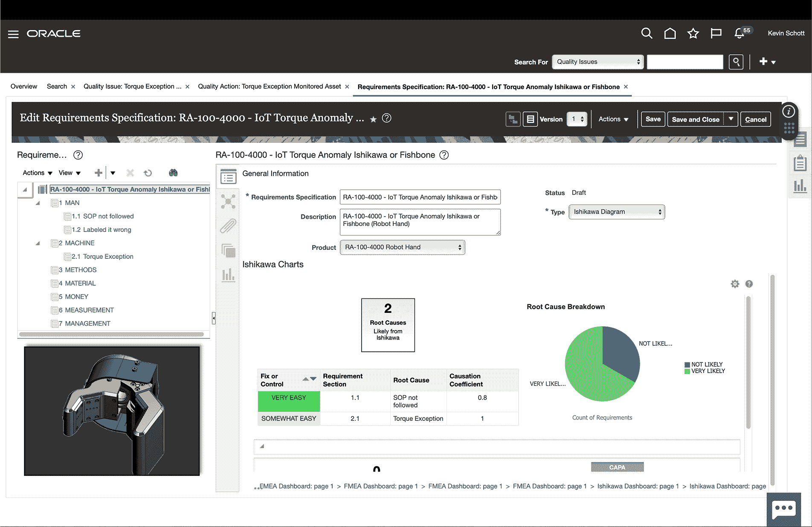The height and width of the screenshot is (527, 812).
Task: Open the notifications bell icon
Action: click(x=739, y=33)
